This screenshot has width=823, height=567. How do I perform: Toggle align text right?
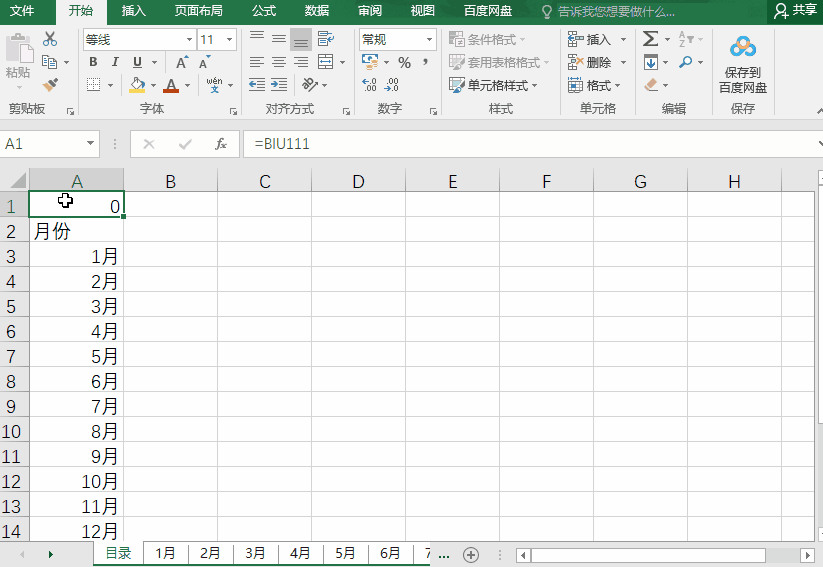(x=301, y=62)
